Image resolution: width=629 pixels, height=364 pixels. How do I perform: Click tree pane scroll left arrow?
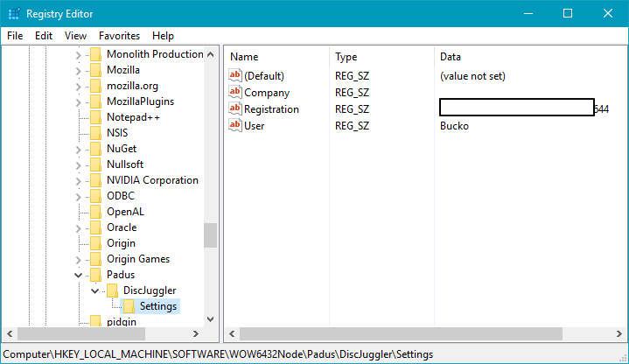click(10, 333)
